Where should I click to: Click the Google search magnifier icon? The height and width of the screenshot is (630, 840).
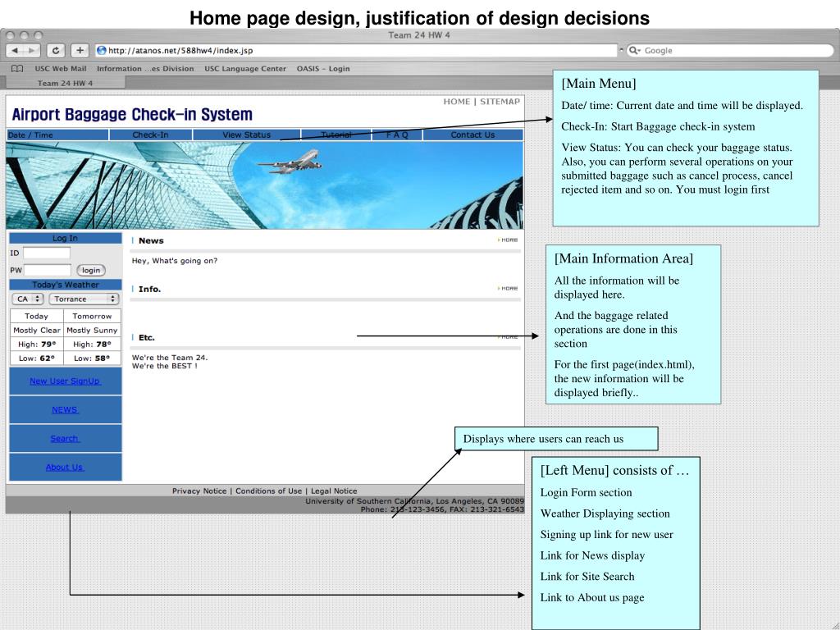click(x=634, y=50)
